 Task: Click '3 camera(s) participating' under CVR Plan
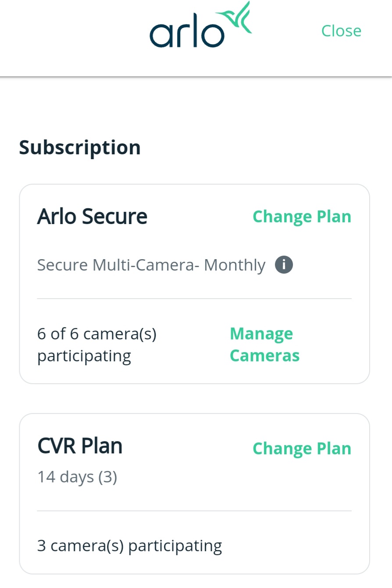(129, 545)
